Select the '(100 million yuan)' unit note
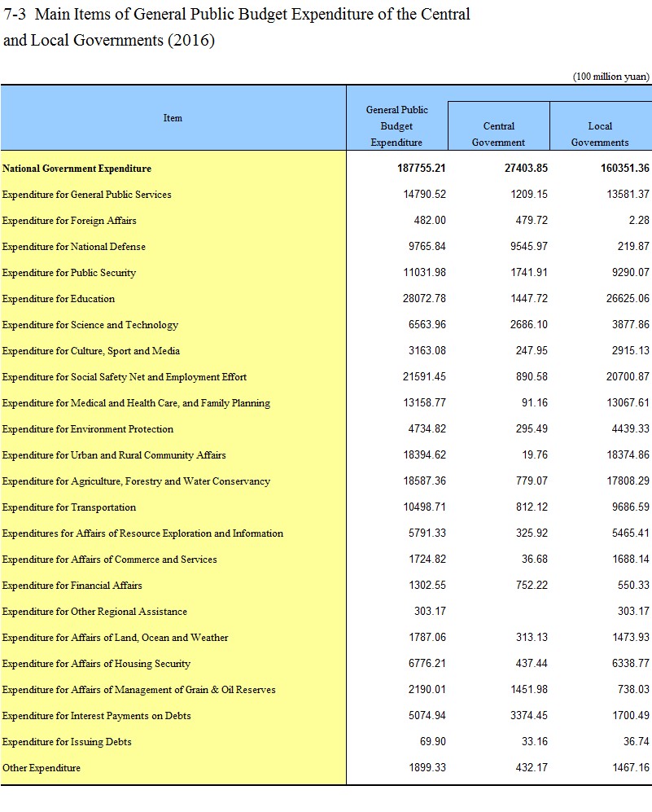 (610, 77)
